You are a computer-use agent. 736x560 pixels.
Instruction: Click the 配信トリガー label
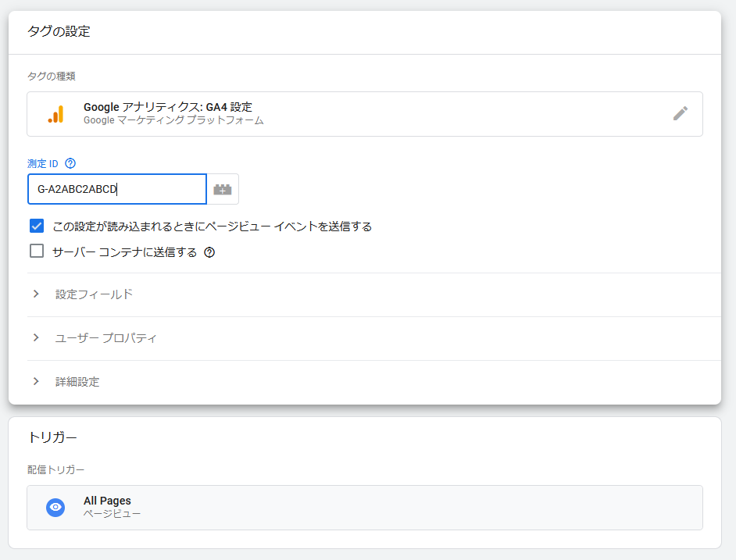55,470
